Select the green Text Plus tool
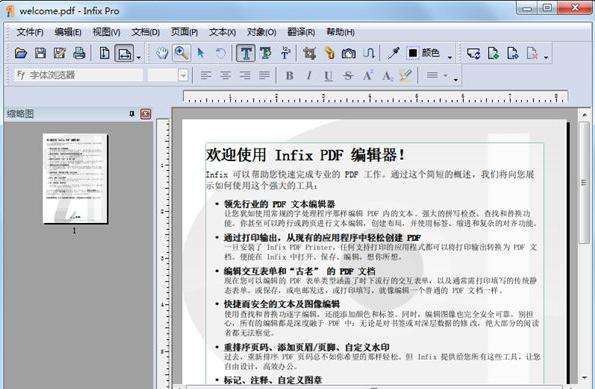Image resolution: width=595 pixels, height=389 pixels. click(266, 53)
